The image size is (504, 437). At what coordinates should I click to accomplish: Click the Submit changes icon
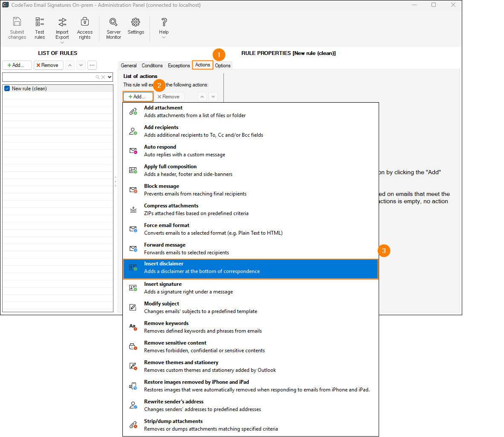(17, 27)
